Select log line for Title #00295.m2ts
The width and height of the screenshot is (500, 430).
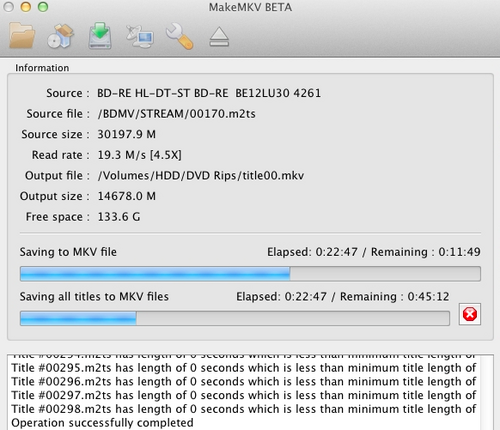click(x=244, y=368)
